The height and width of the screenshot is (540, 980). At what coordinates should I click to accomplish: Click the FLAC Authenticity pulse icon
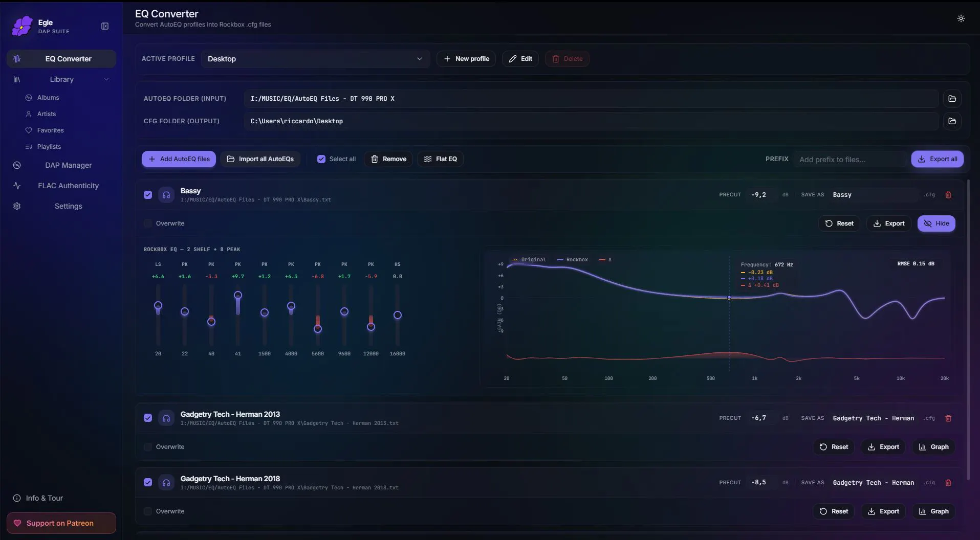pos(17,186)
